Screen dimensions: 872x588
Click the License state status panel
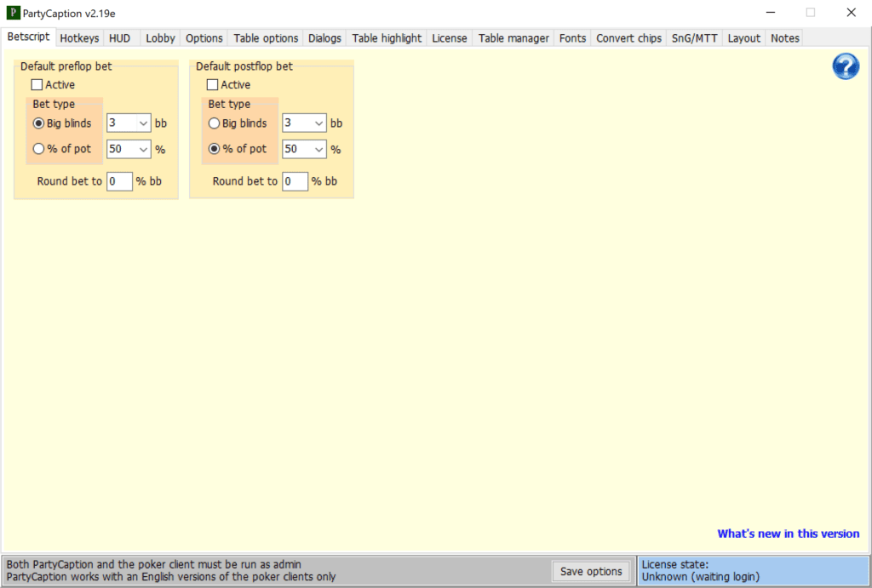(x=754, y=570)
